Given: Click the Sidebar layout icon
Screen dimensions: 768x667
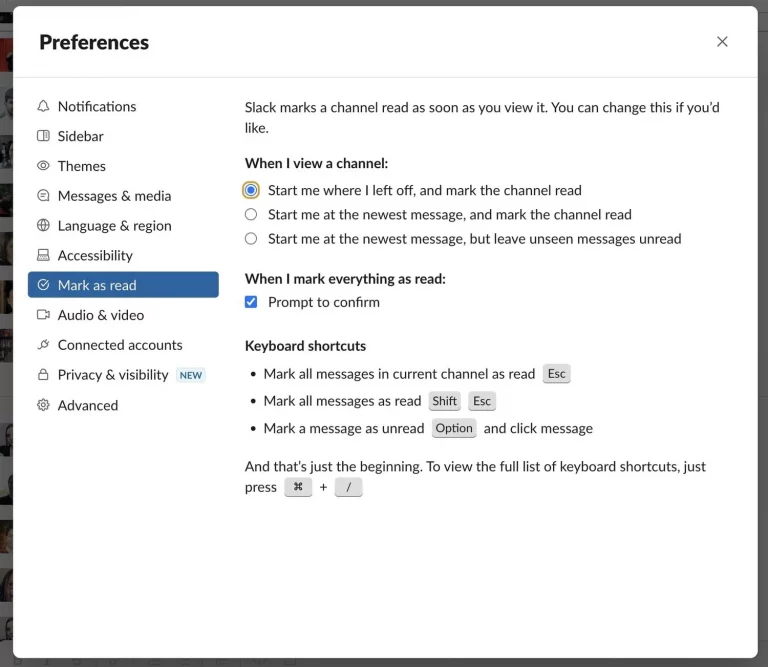Looking at the screenshot, I should [43, 136].
